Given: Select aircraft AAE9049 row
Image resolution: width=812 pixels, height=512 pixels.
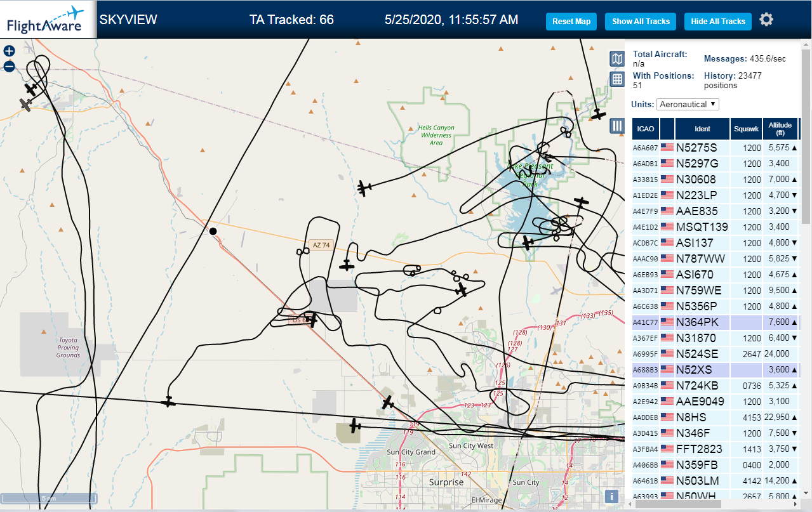Looking at the screenshot, I should click(715, 402).
